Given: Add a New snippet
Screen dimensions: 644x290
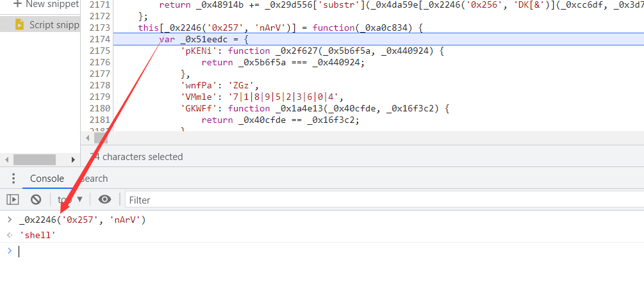Looking at the screenshot, I should (x=45, y=4).
